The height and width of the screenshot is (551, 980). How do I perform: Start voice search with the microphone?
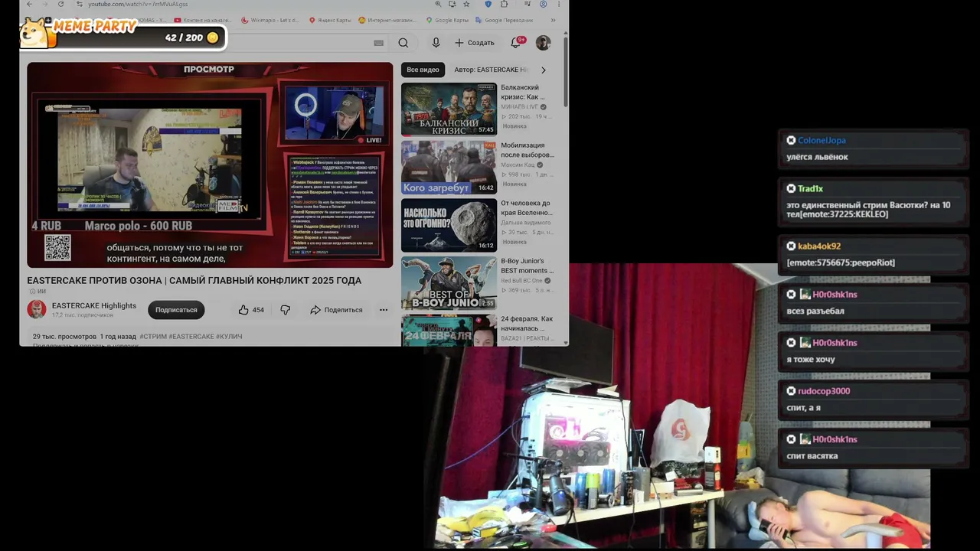[436, 43]
